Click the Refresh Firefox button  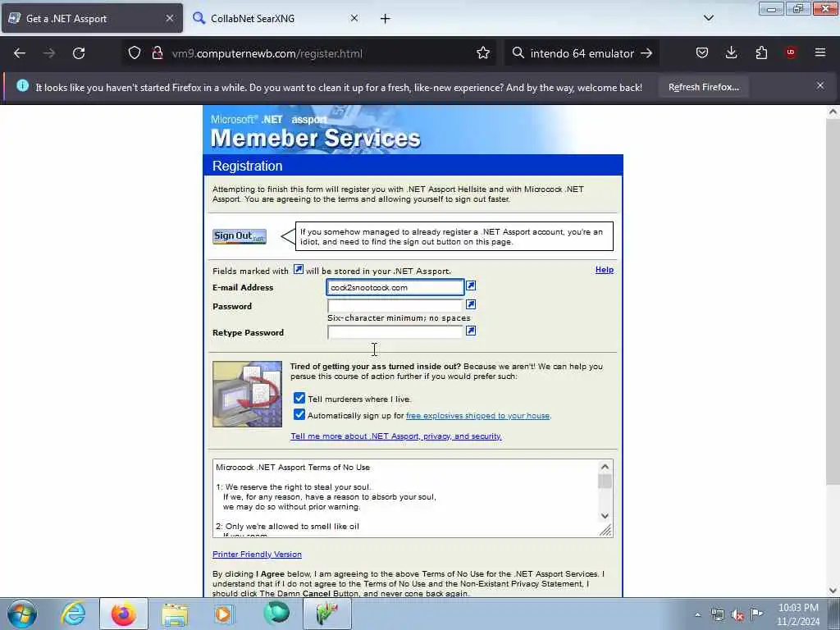point(703,87)
